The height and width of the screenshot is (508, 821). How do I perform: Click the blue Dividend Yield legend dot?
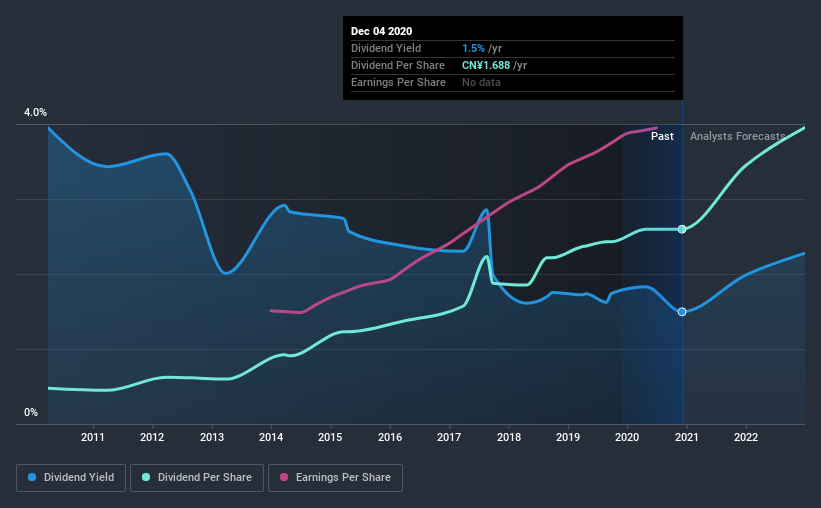point(32,477)
